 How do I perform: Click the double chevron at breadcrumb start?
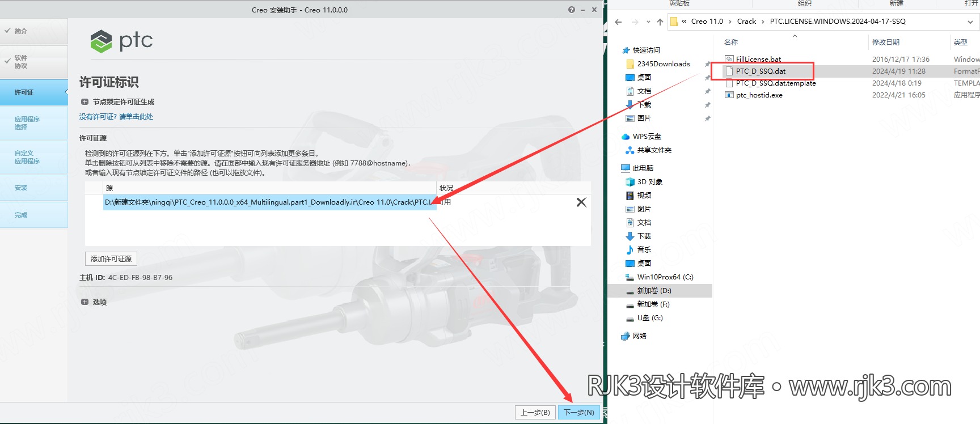[684, 22]
